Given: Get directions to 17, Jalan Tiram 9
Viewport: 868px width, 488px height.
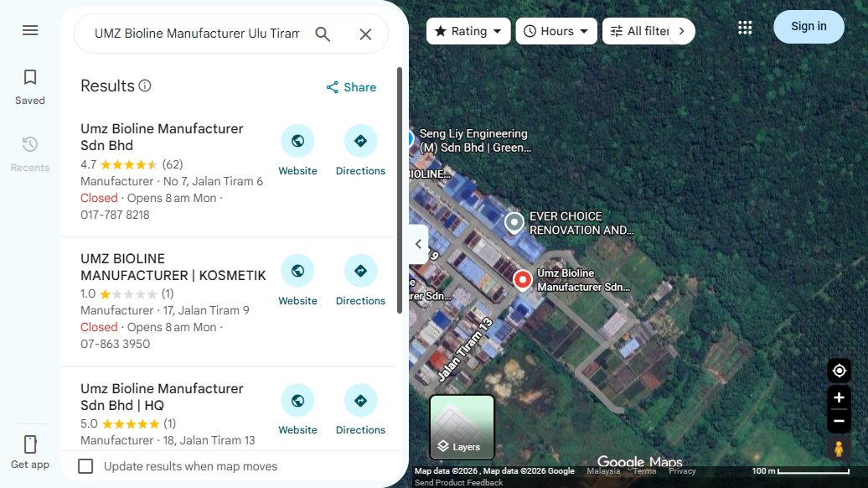Looking at the screenshot, I should 360,281.
